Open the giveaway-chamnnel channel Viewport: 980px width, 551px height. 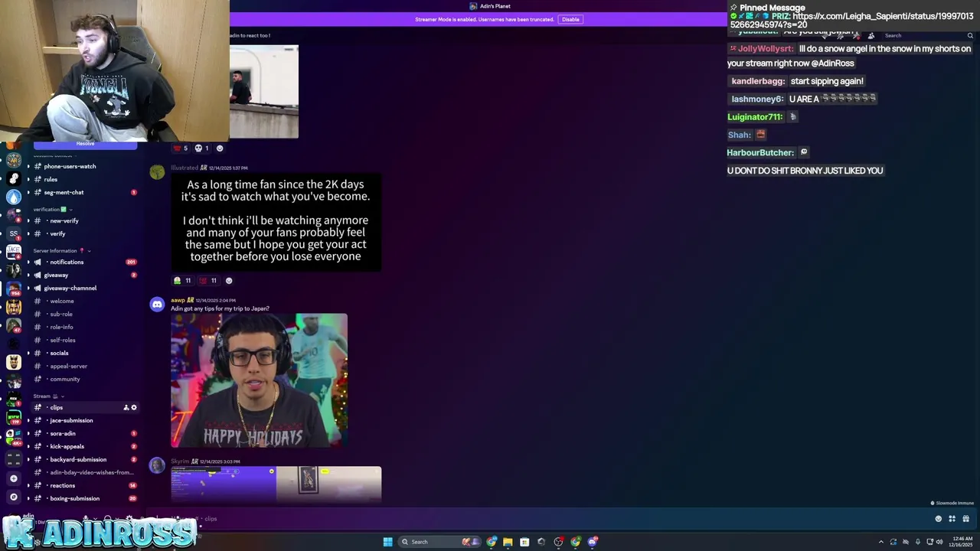[84, 288]
